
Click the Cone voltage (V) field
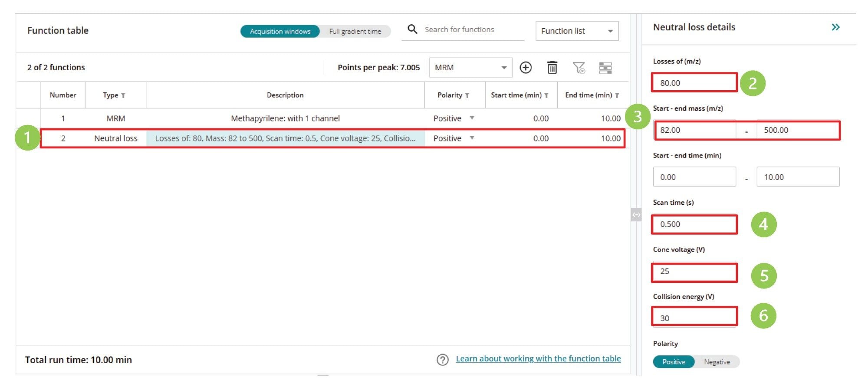694,272
